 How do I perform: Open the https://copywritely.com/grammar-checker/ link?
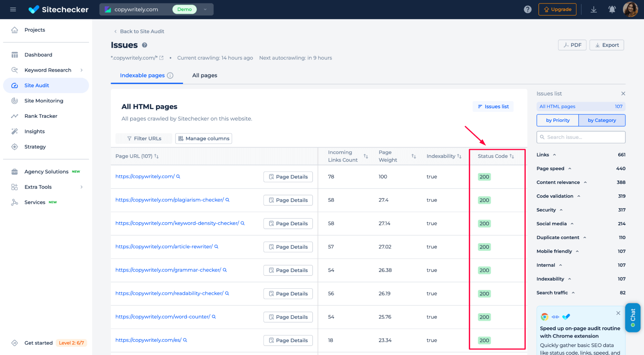[168, 270]
